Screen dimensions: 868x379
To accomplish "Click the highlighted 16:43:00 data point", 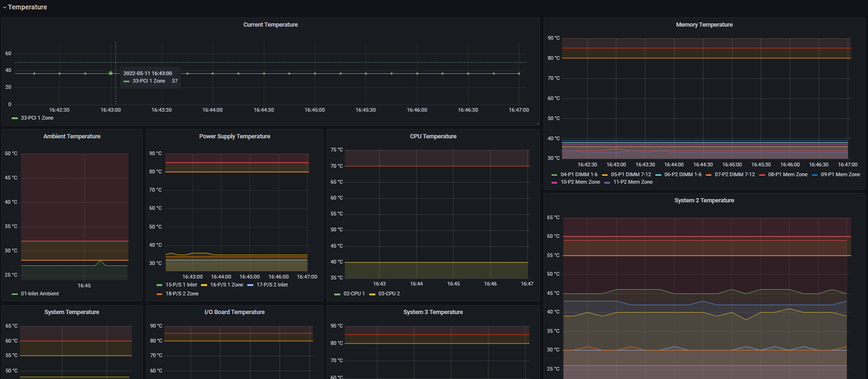I will tap(111, 73).
